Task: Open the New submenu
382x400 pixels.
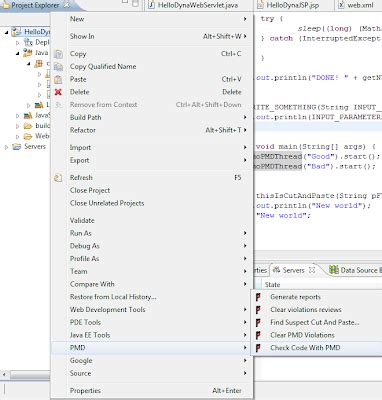Action: click(152, 19)
